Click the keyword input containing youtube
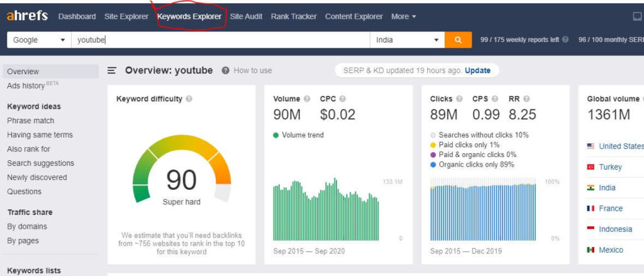Screen dimensions: 644x276 tap(221, 40)
